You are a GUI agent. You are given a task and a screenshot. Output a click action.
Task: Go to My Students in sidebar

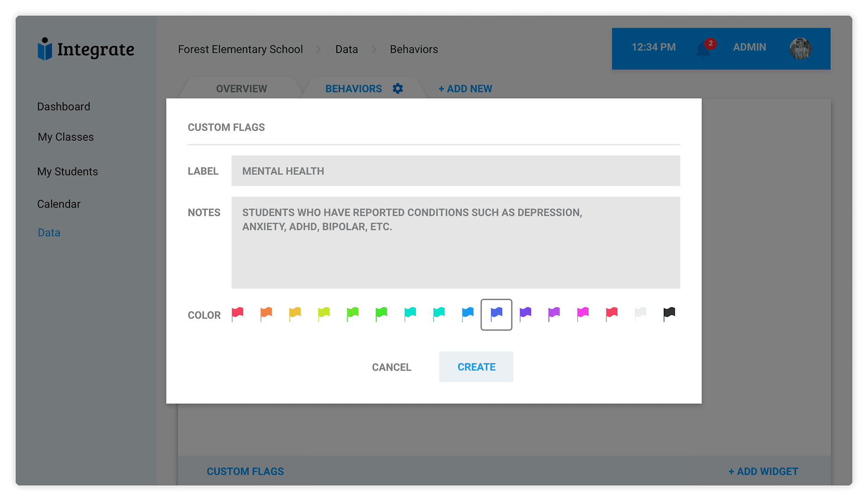pos(67,172)
